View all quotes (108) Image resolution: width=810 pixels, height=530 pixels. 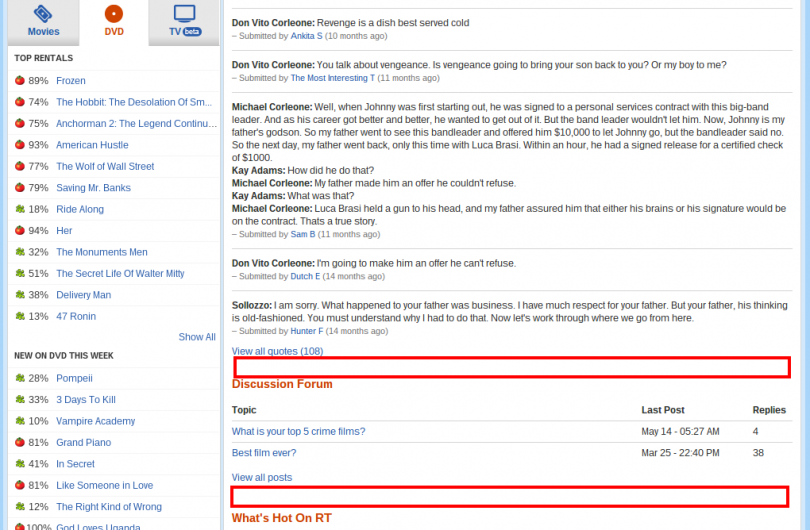pos(277,351)
